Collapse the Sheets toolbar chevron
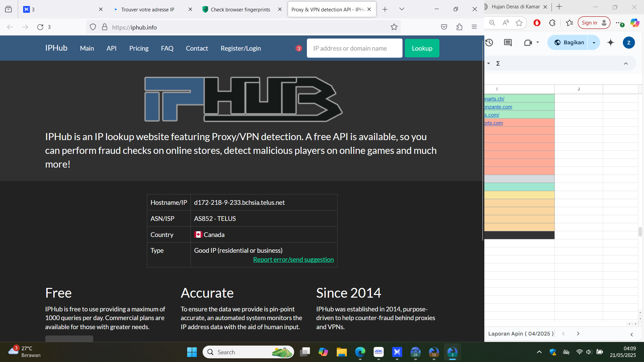Image resolution: width=644 pixels, height=362 pixels. (626, 63)
